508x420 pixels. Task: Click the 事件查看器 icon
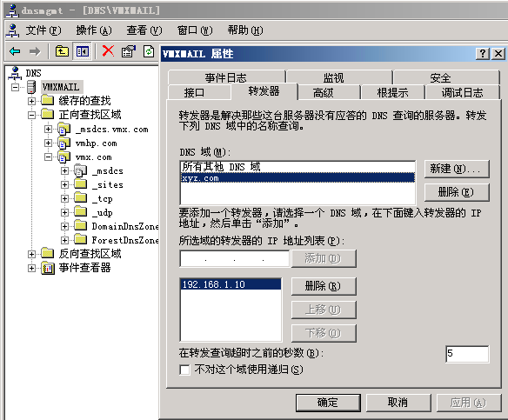tap(48, 268)
